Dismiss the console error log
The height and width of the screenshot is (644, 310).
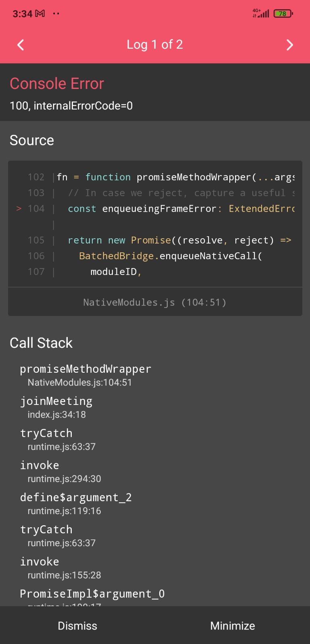[77, 625]
